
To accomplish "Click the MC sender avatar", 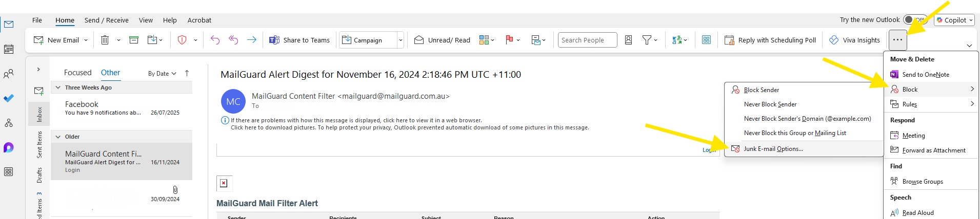I will (233, 101).
